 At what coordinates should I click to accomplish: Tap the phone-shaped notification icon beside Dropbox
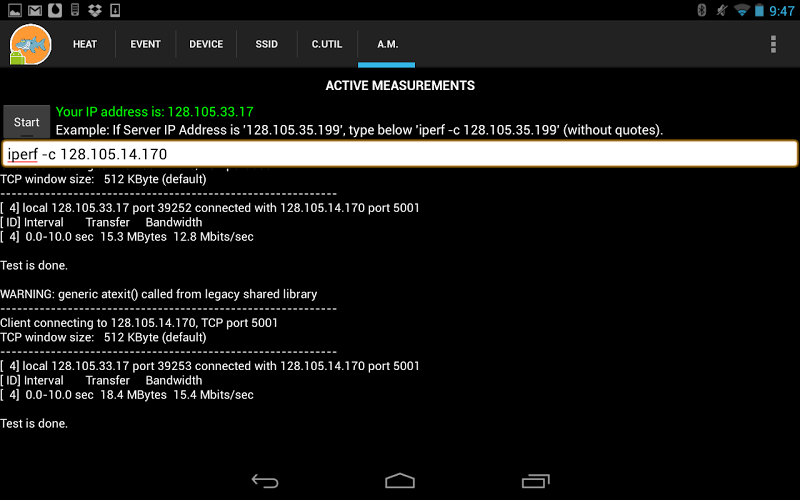[x=75, y=10]
